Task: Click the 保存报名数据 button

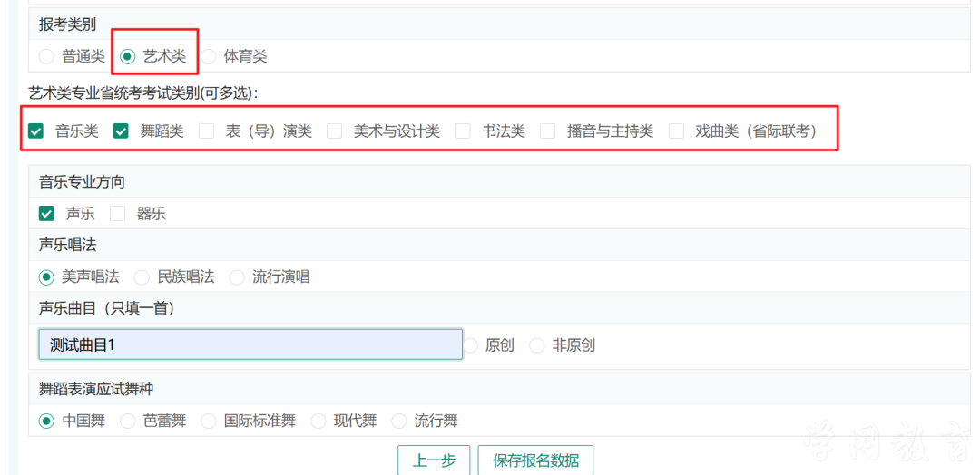Action: [535, 460]
